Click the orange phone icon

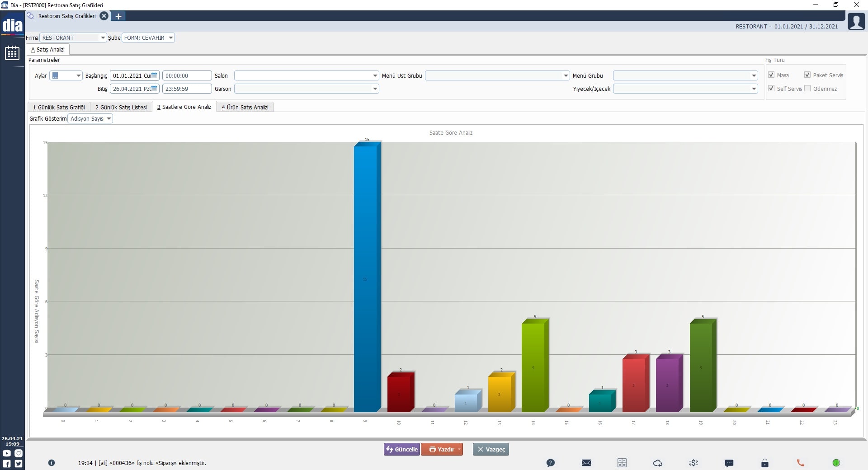[801, 463]
